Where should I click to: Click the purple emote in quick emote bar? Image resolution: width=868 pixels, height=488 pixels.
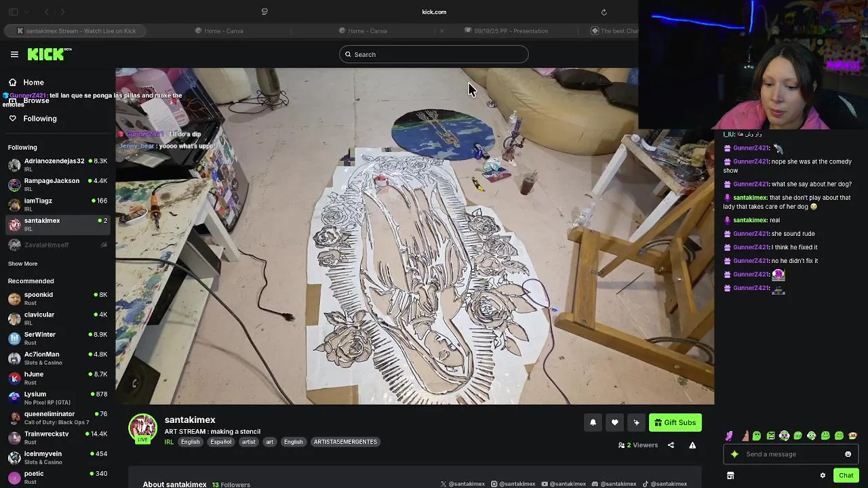point(729,436)
